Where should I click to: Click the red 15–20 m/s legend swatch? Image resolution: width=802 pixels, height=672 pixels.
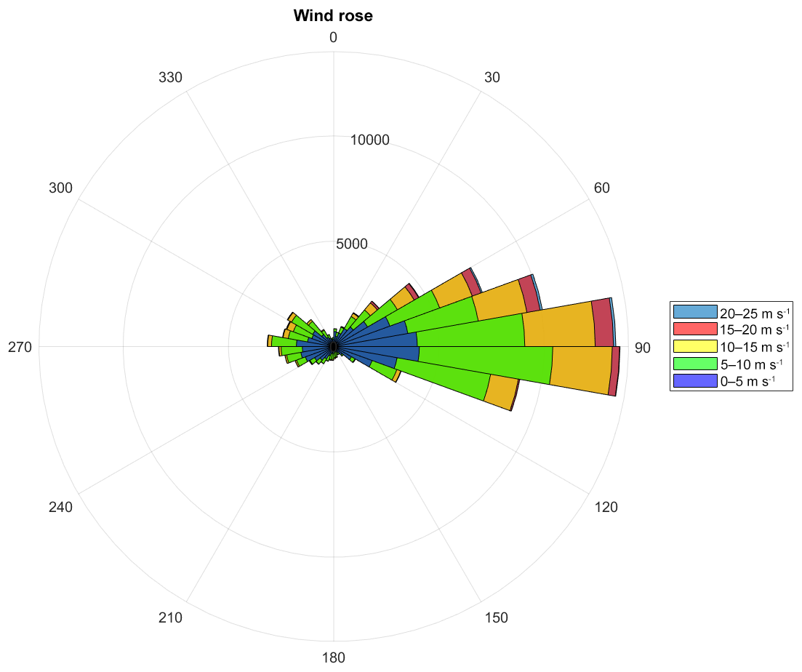click(695, 329)
